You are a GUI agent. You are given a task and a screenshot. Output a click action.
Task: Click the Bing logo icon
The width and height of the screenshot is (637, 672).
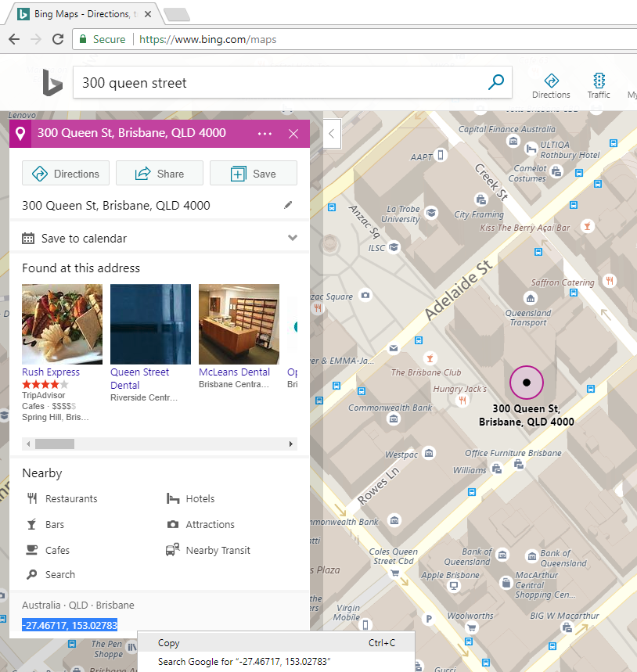(x=52, y=82)
